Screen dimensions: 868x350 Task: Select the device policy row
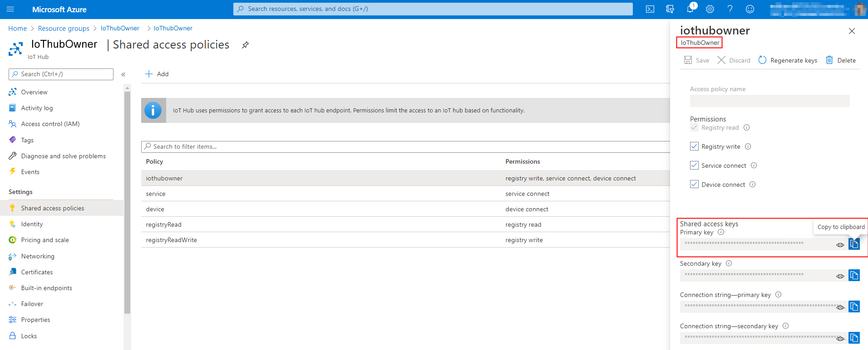pyautogui.click(x=405, y=209)
